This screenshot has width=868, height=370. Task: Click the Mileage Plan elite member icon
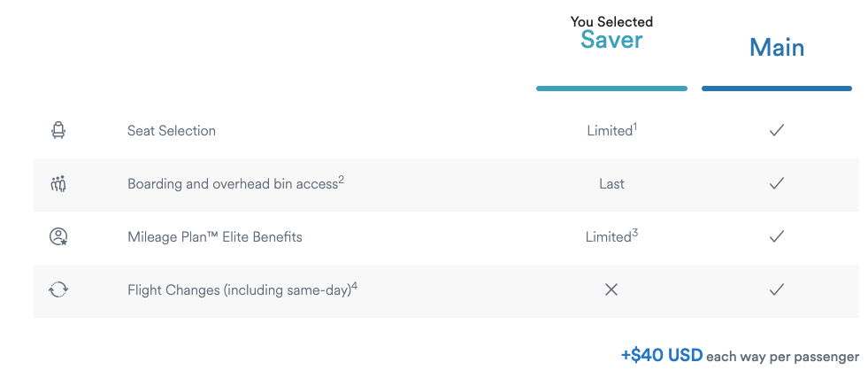click(x=58, y=237)
